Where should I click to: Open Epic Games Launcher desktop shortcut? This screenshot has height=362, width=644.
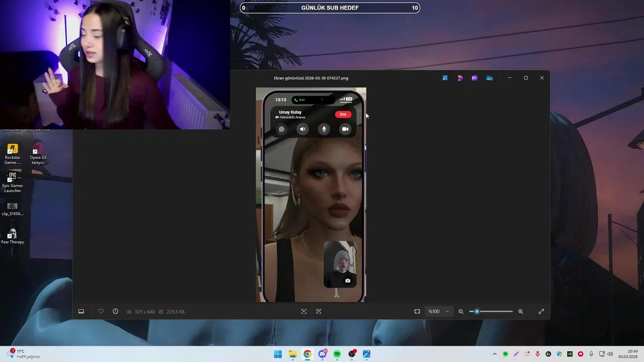click(13, 182)
